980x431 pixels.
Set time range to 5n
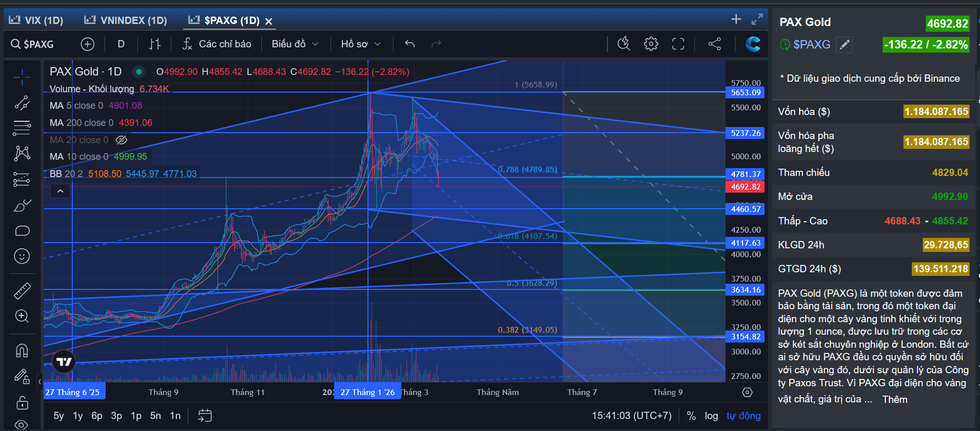click(x=156, y=416)
